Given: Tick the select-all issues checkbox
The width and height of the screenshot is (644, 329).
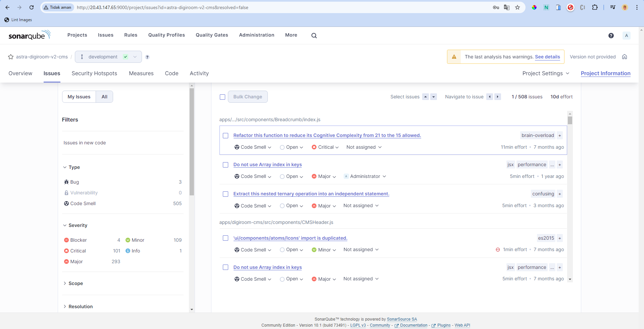Looking at the screenshot, I should pyautogui.click(x=222, y=97).
